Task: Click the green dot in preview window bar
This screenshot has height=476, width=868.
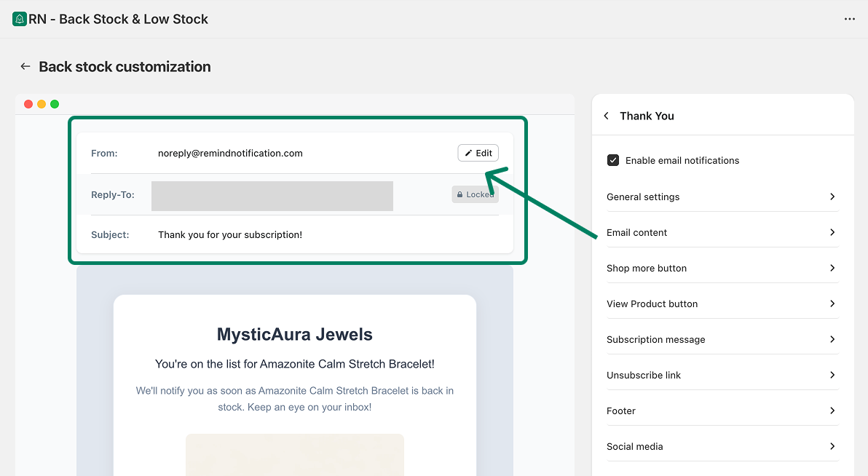Action: tap(55, 104)
